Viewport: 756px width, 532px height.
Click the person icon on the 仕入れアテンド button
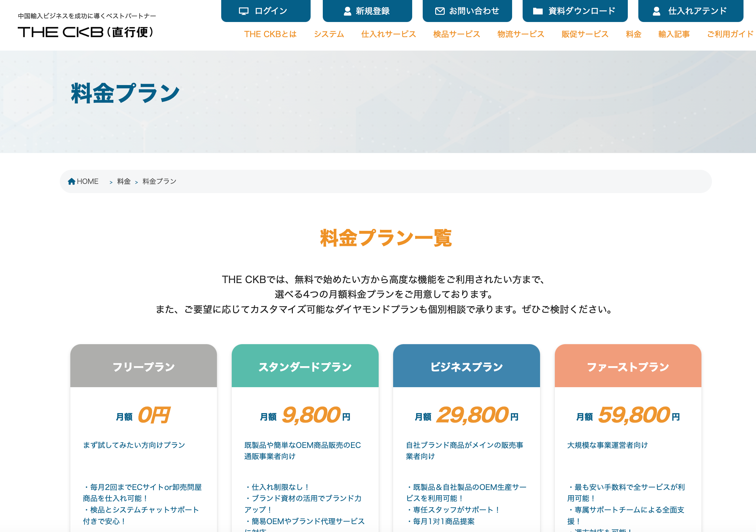tap(656, 11)
